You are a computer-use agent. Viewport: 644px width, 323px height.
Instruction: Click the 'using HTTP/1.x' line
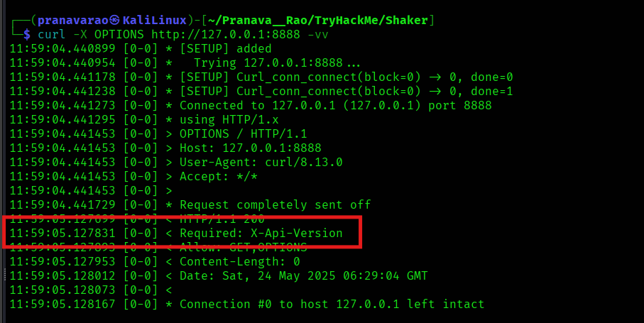(229, 119)
